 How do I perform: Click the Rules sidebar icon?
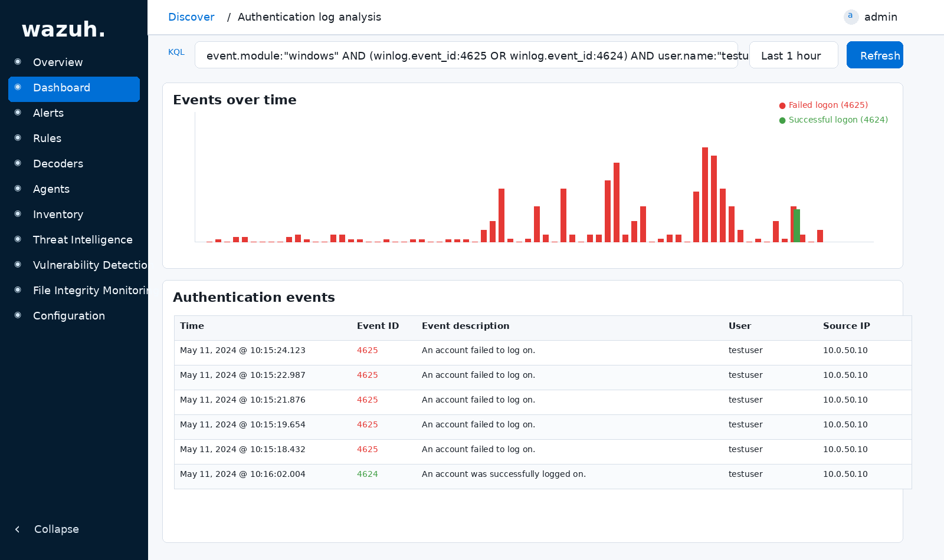[17, 138]
